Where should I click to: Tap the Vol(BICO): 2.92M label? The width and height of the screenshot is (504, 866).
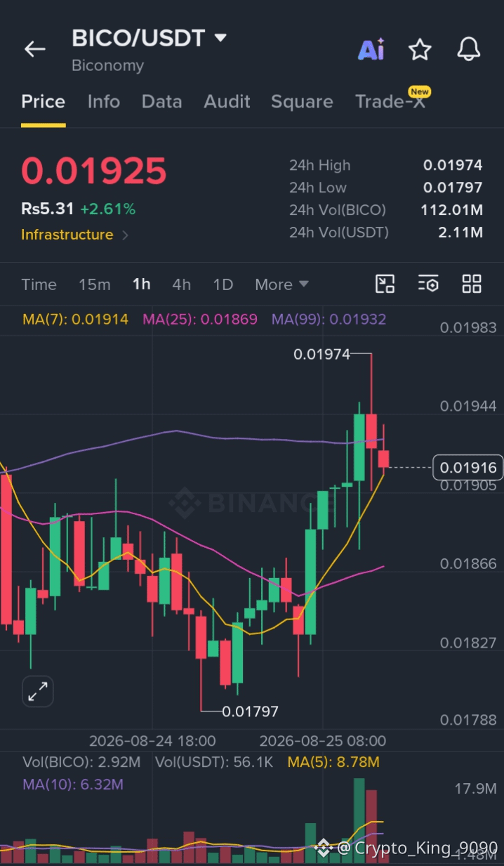point(81,762)
